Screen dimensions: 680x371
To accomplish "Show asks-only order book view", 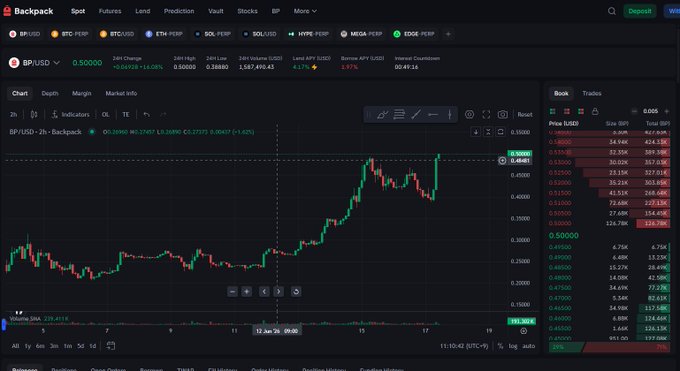I will tap(566, 112).
